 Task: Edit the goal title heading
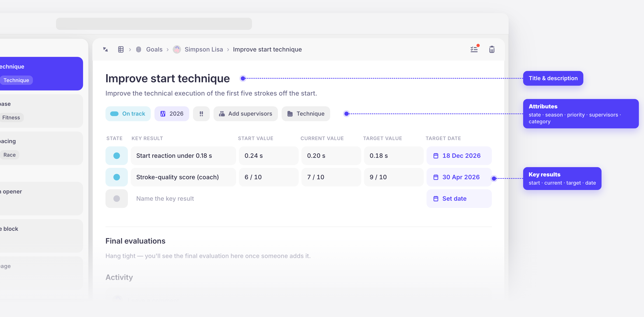168,79
